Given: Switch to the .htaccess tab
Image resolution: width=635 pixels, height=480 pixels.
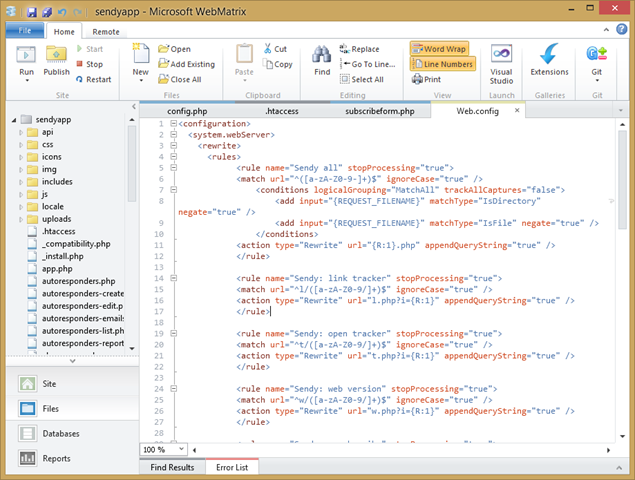Looking at the screenshot, I should 282,111.
